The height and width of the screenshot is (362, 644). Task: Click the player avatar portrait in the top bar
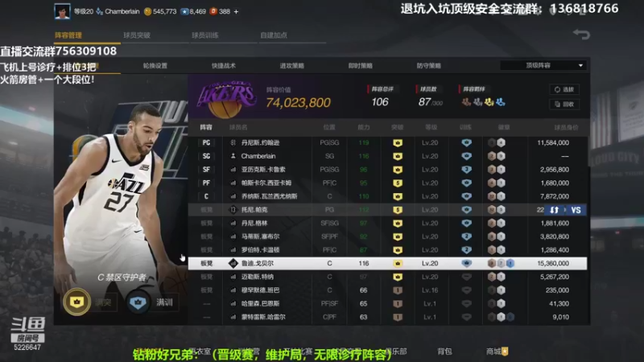point(63,11)
